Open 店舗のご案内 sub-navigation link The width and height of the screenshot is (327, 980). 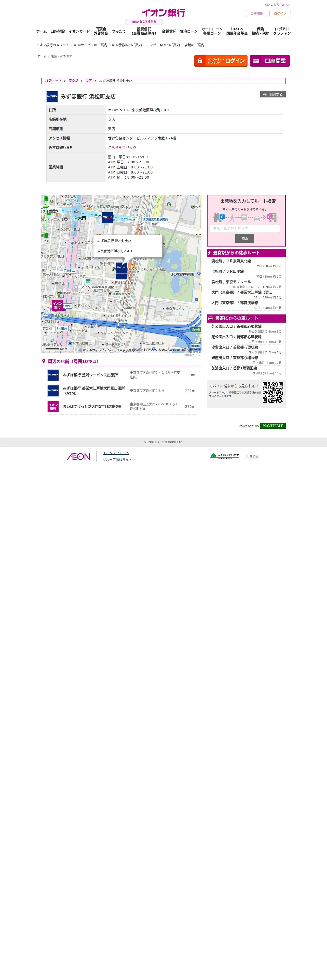[x=194, y=45]
